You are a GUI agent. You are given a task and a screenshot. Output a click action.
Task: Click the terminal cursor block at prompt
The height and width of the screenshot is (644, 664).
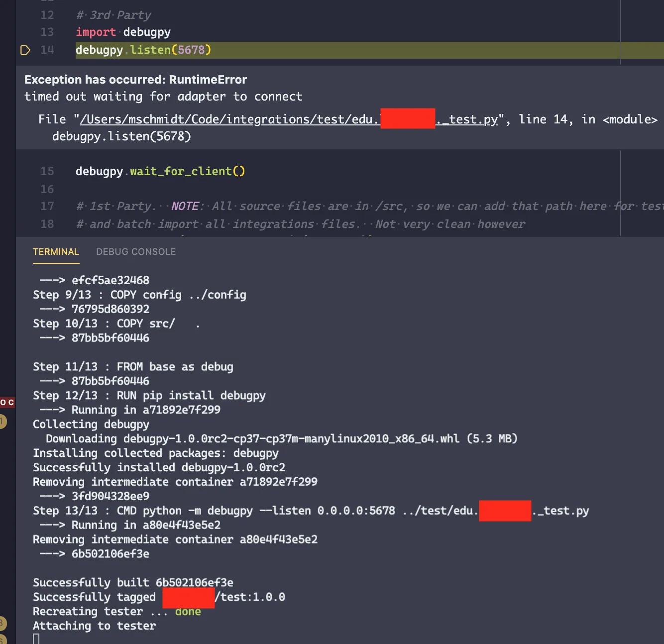pos(36,639)
